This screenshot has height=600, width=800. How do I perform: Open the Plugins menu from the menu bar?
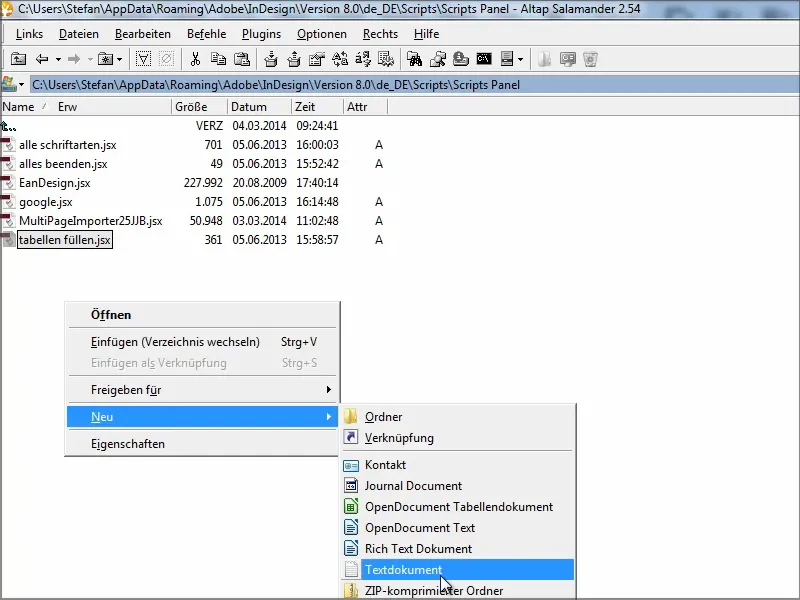pyautogui.click(x=261, y=33)
